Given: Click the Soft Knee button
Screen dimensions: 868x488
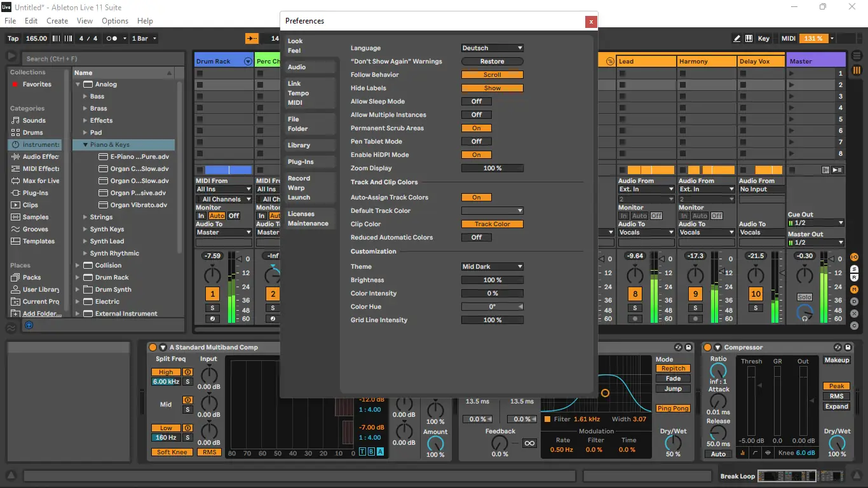Looking at the screenshot, I should (x=172, y=452).
